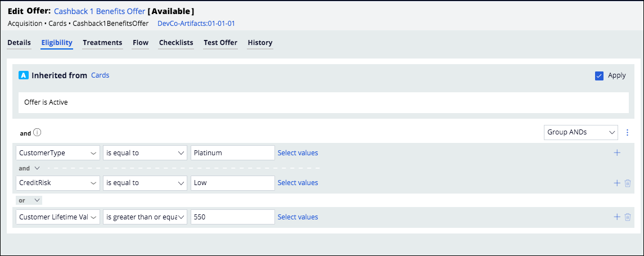The image size is (644, 256).
Task: Uncheck the Apply checkbox
Action: pyautogui.click(x=599, y=75)
